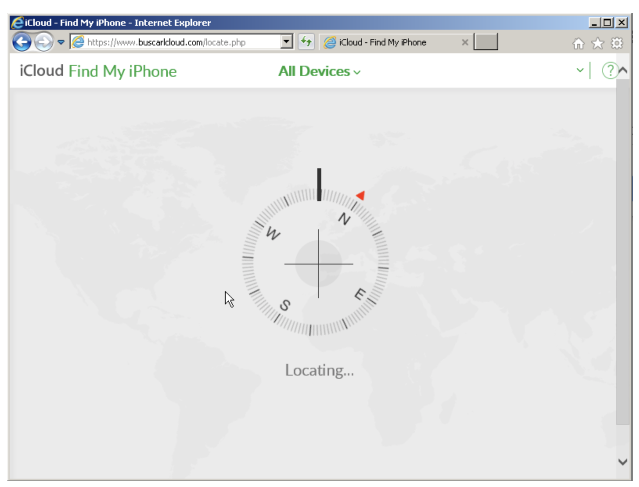The width and height of the screenshot is (639, 487).
Task: Click the iCloud logo text
Action: pyautogui.click(x=42, y=71)
